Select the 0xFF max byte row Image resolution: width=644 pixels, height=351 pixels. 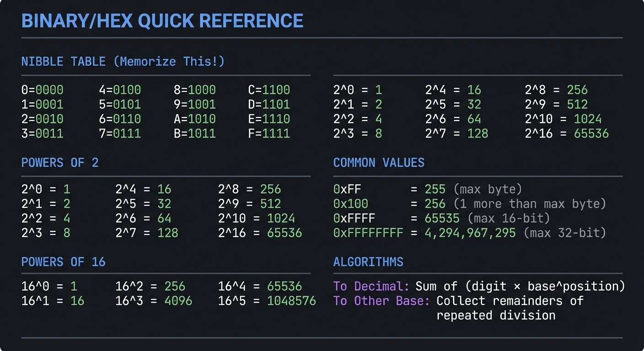[427, 189]
